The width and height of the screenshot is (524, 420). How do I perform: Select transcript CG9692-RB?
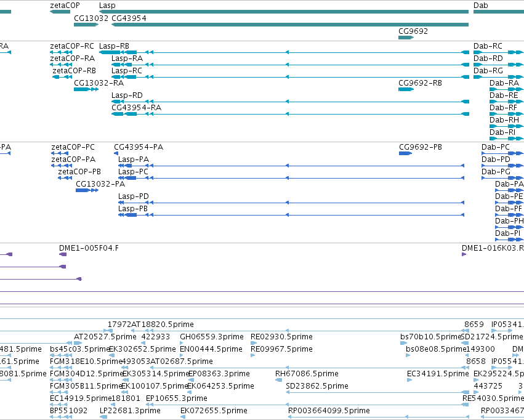coord(420,83)
